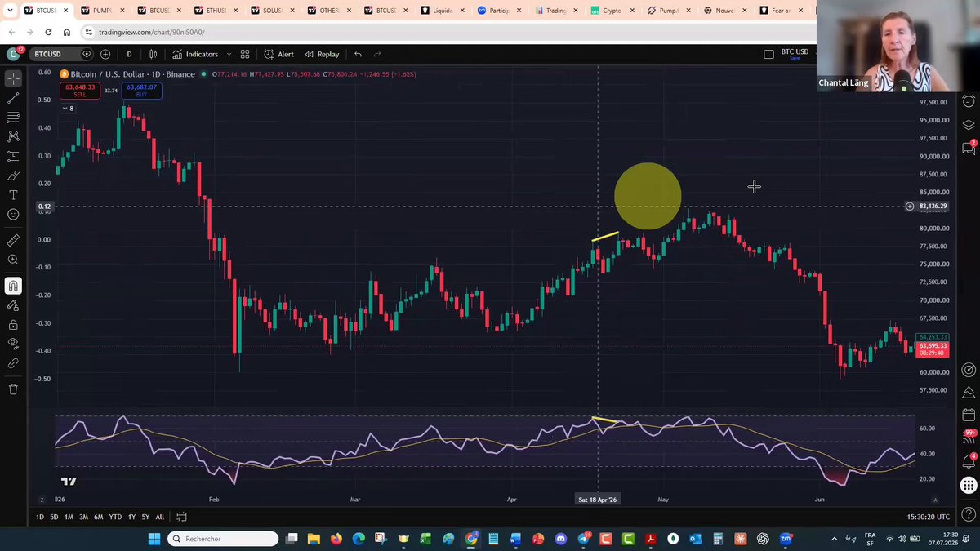
Task: Select the brush drawing tool
Action: coord(13,176)
